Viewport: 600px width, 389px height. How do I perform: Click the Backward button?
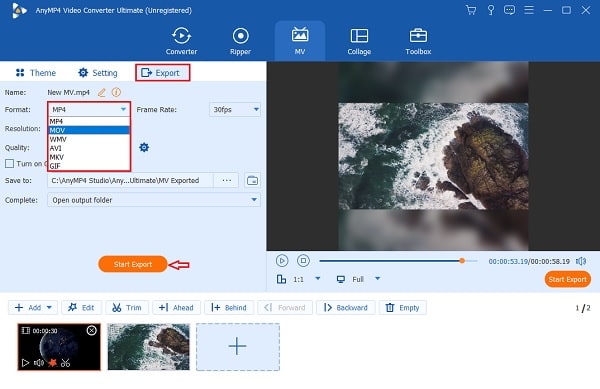coord(346,308)
